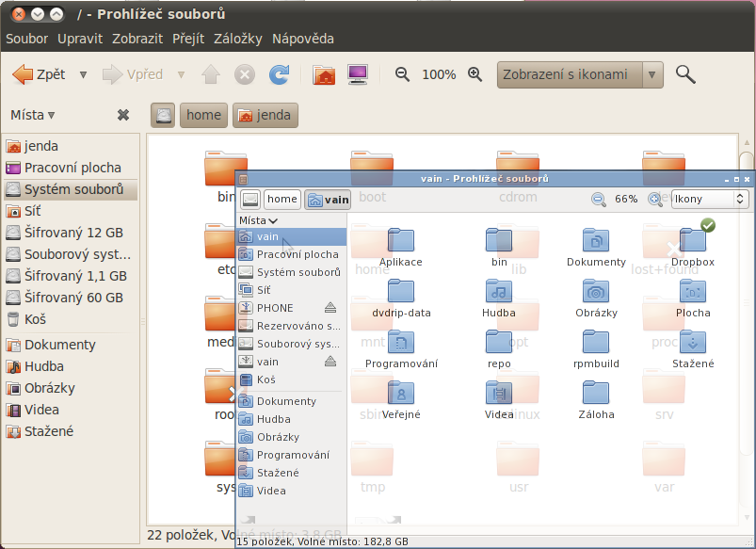756x549 pixels.
Task: Open the Soubor menu
Action: [x=27, y=39]
